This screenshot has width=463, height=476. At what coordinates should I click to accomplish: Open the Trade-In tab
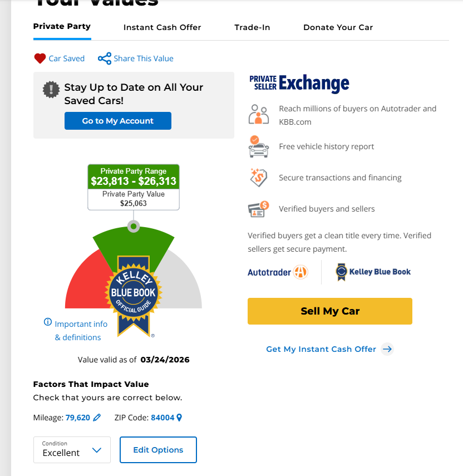tap(252, 27)
